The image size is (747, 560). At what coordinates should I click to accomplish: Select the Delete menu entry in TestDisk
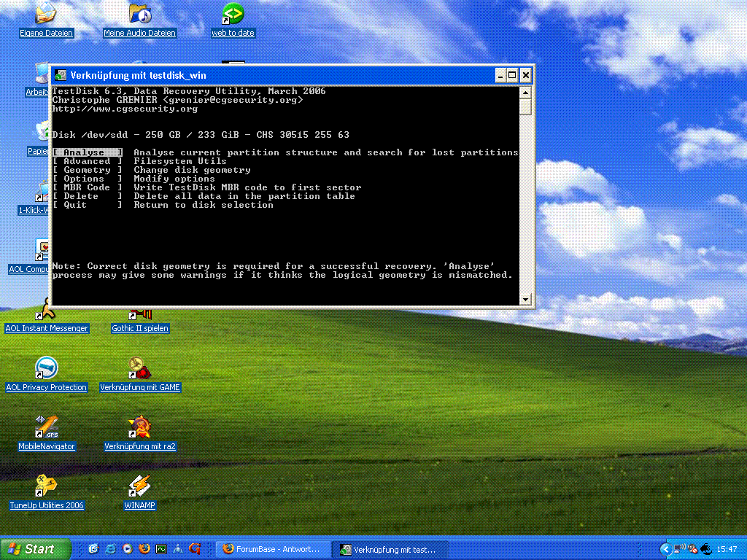click(88, 196)
